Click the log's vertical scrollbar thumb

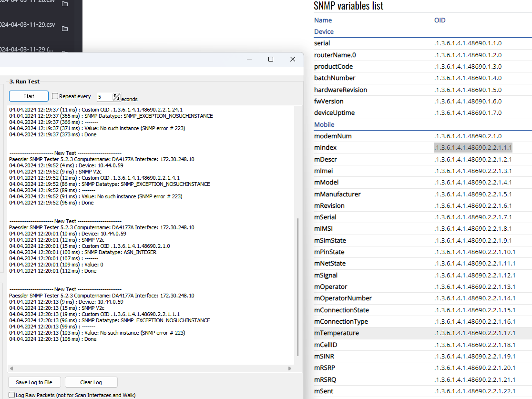click(298, 287)
